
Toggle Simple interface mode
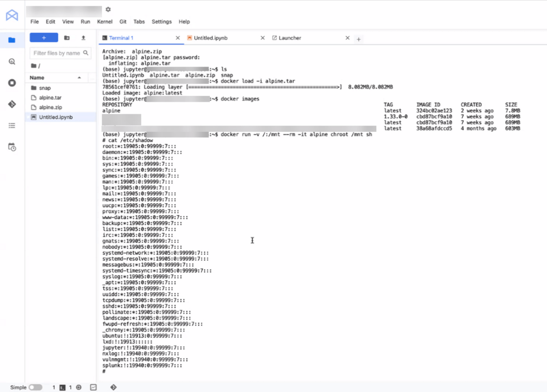tap(33, 387)
